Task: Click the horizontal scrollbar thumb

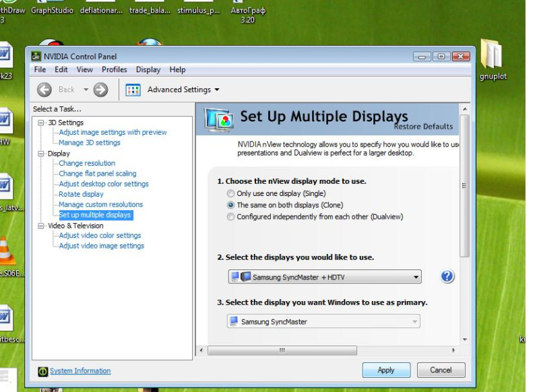Action: click(x=282, y=350)
